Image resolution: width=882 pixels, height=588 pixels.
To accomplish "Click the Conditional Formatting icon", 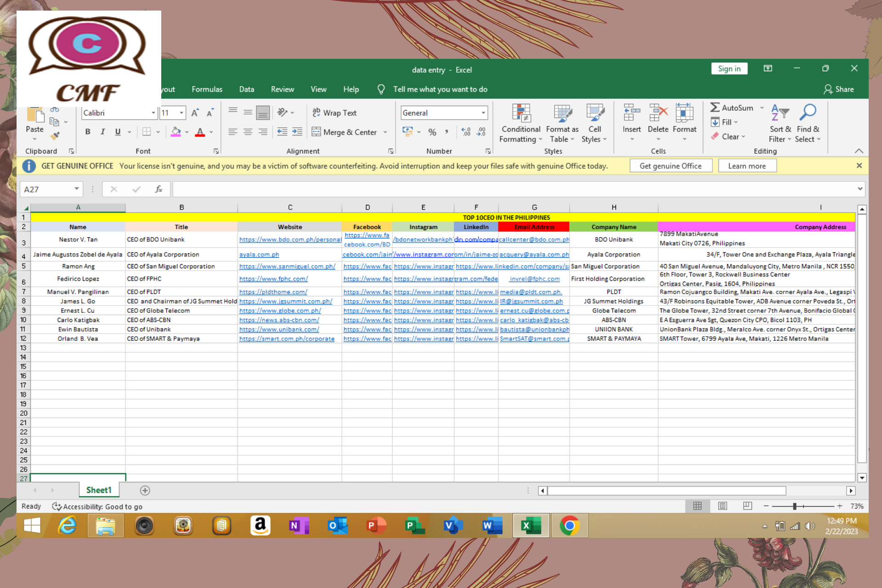I will [x=521, y=113].
